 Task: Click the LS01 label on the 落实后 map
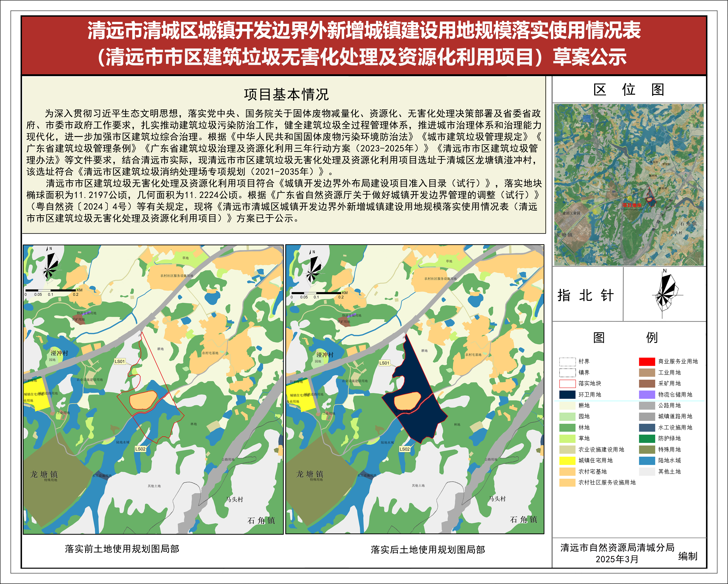384,363
